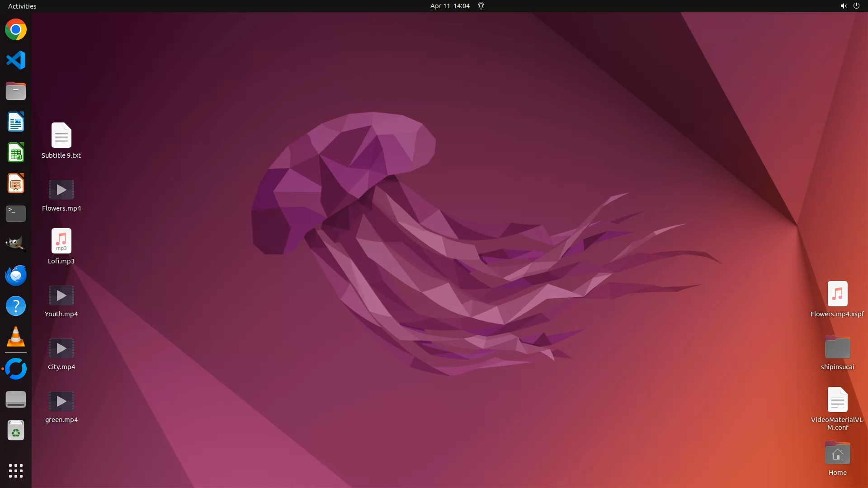This screenshot has height=488, width=868.
Task: Open system menu via volume icon
Action: click(x=843, y=6)
